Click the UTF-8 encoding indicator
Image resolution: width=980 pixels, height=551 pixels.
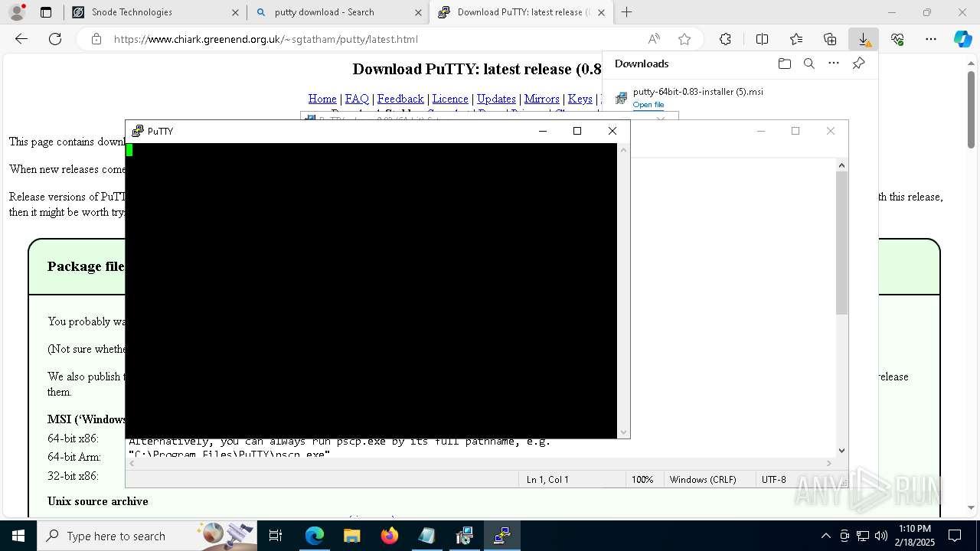click(x=773, y=480)
